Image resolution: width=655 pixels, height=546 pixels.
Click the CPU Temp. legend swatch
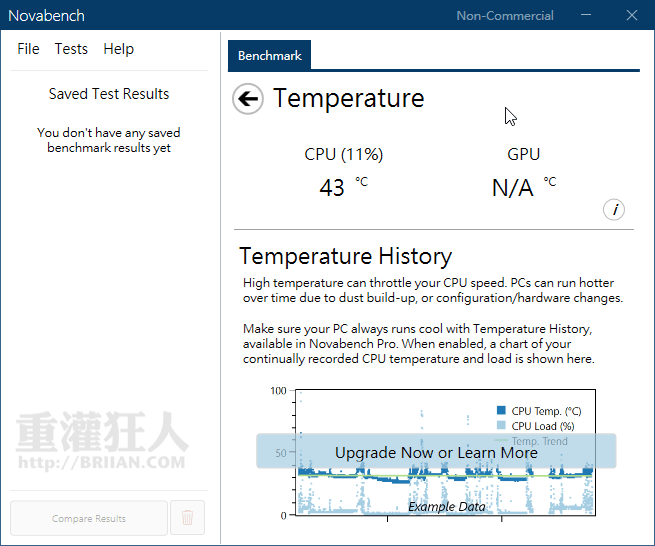tap(501, 411)
